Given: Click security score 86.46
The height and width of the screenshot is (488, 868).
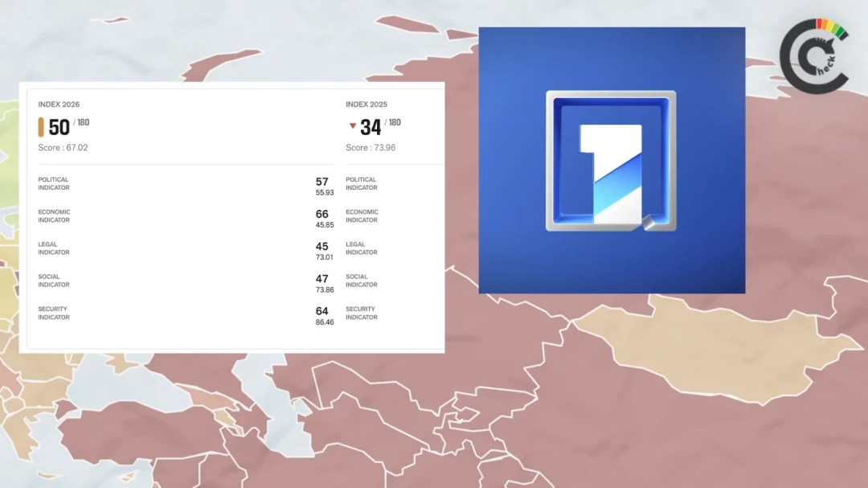Looking at the screenshot, I should [325, 322].
